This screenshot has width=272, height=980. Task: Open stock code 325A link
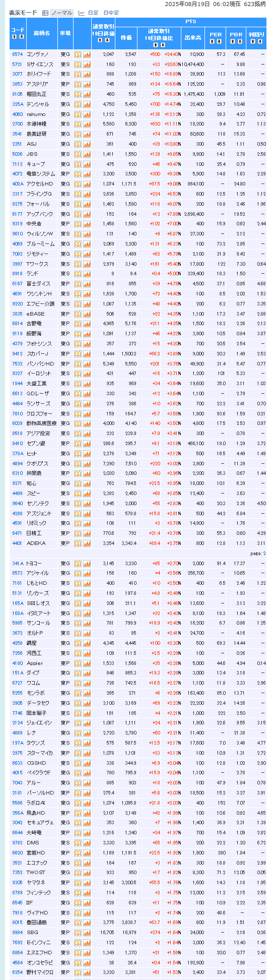[x=18, y=104]
